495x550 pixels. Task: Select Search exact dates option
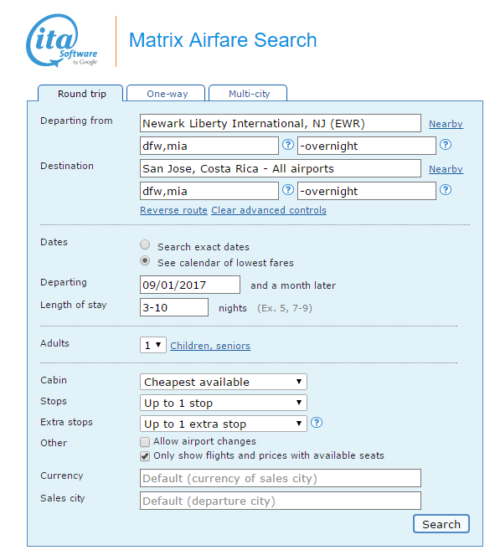click(x=145, y=244)
